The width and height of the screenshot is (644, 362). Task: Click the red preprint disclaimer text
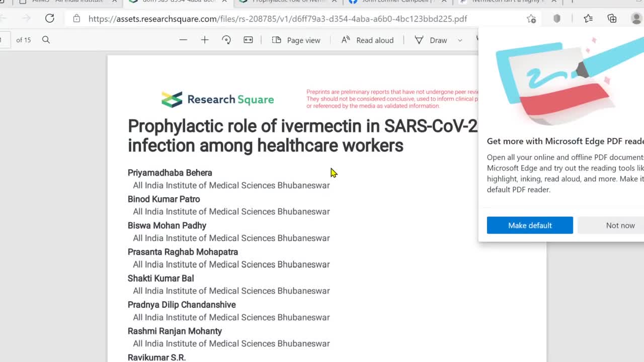(392, 99)
